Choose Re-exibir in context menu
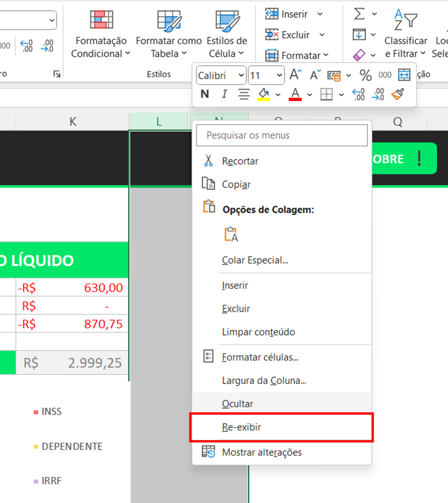Screen dimensions: 448x503 (x=282, y=427)
